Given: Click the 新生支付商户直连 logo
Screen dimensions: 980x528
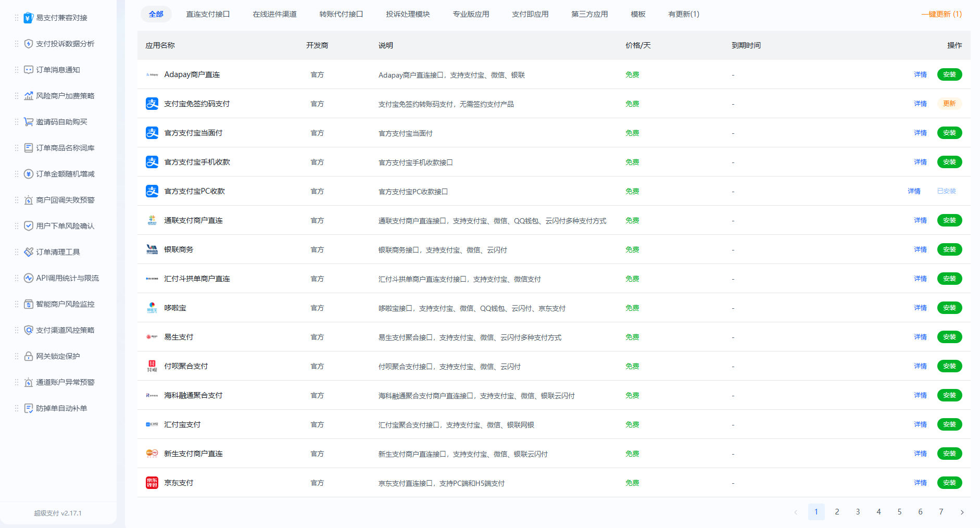Looking at the screenshot, I should tap(152, 454).
